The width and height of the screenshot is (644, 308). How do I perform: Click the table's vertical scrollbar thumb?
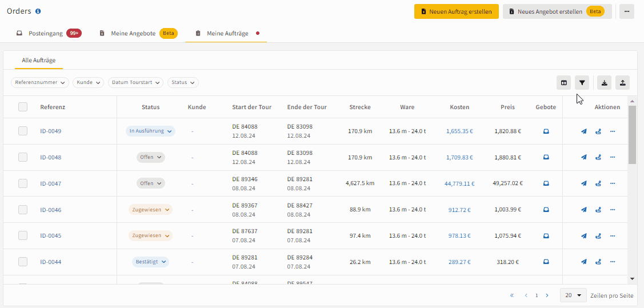[632, 134]
